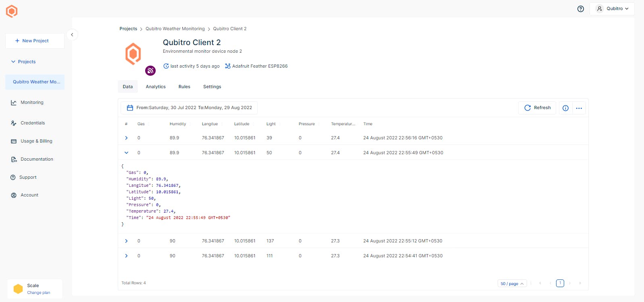
Task: Switch to the Data tab
Action: 128,87
